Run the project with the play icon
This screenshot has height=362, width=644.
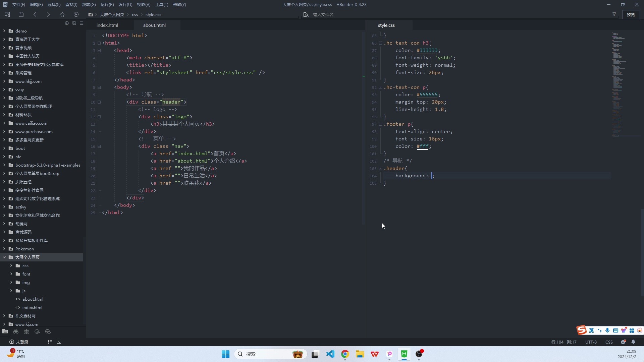[76, 14]
